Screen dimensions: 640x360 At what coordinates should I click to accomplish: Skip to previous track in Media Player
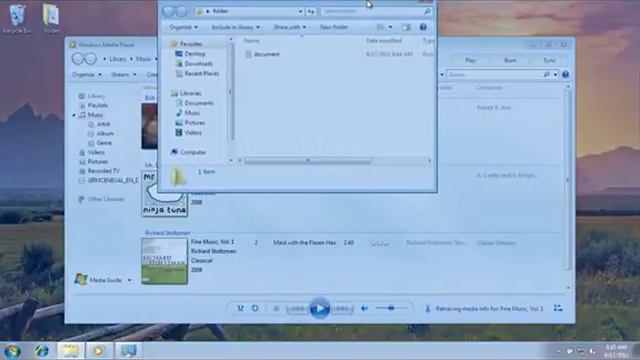click(297, 309)
